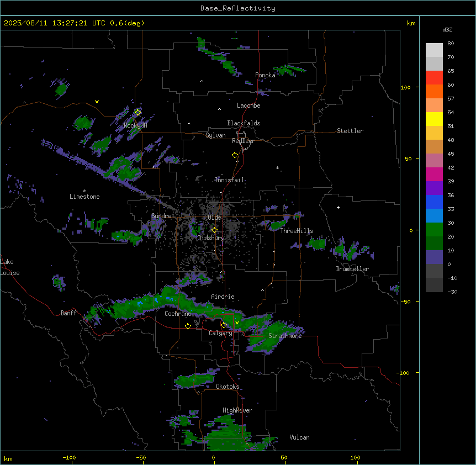476x465 pixels.
Task: Click the Lake Louise label
Action: click(x=10, y=267)
